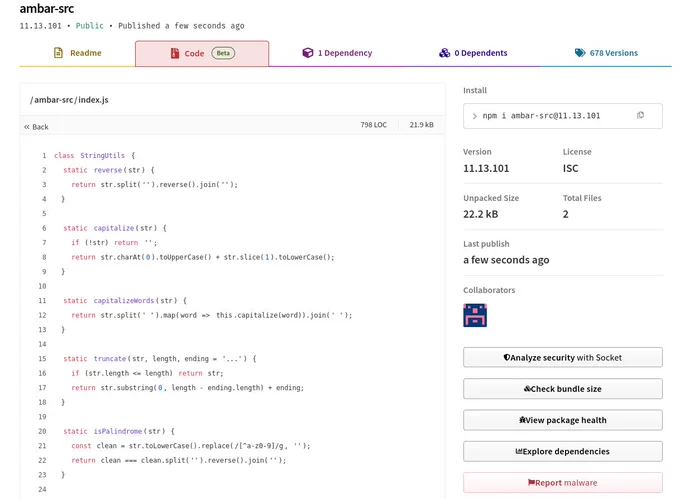Go back using the Back link
This screenshot has height=499, width=680.
(x=36, y=127)
